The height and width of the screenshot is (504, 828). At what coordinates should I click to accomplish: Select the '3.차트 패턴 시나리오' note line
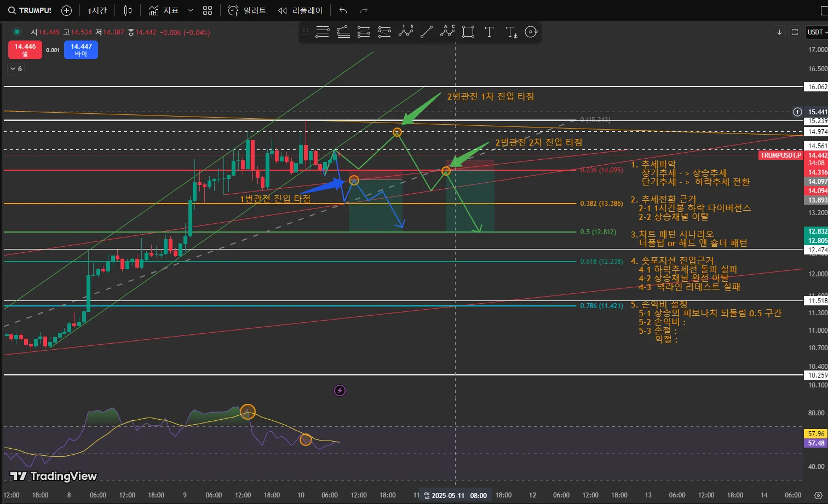pyautogui.click(x=672, y=234)
